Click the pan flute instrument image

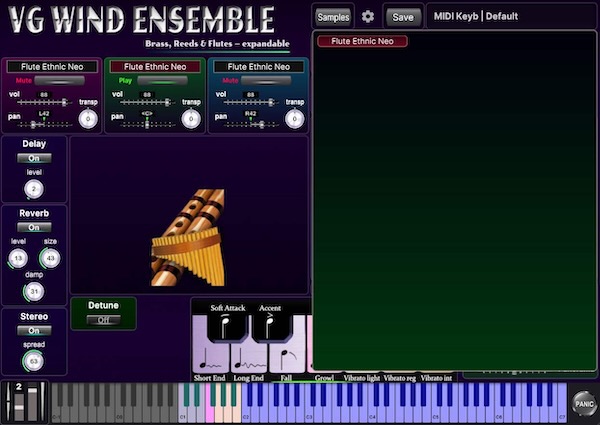[x=188, y=237]
